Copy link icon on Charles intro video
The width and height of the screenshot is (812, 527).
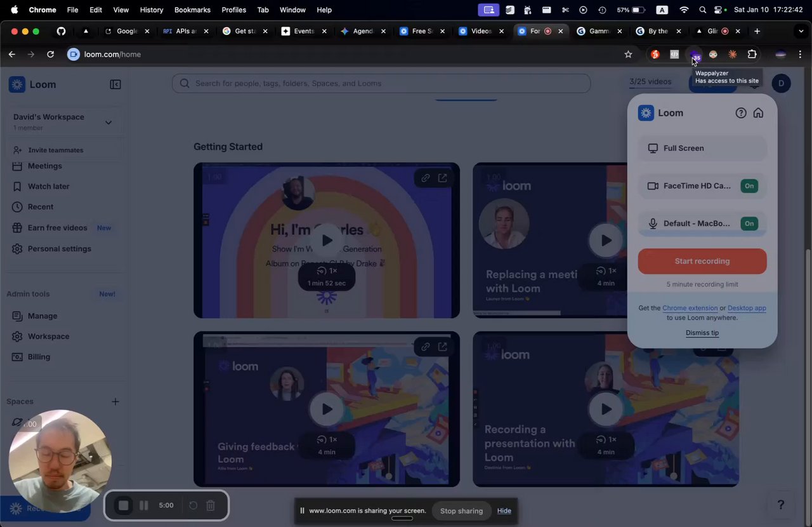pyautogui.click(x=426, y=178)
